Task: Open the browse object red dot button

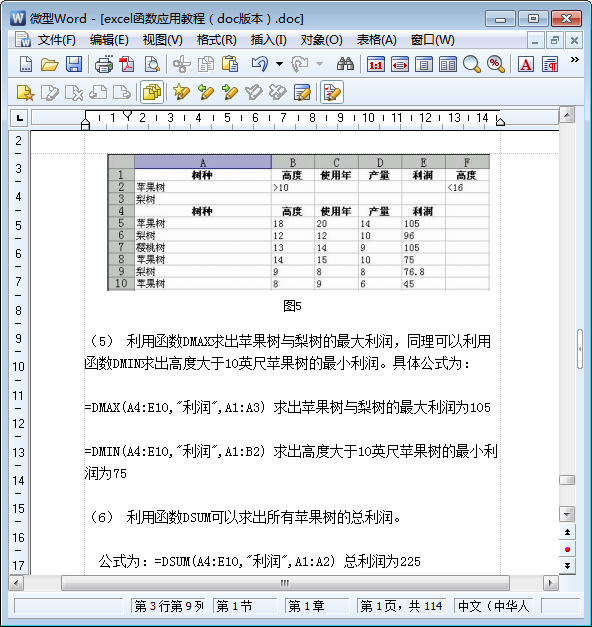Action: (x=567, y=549)
